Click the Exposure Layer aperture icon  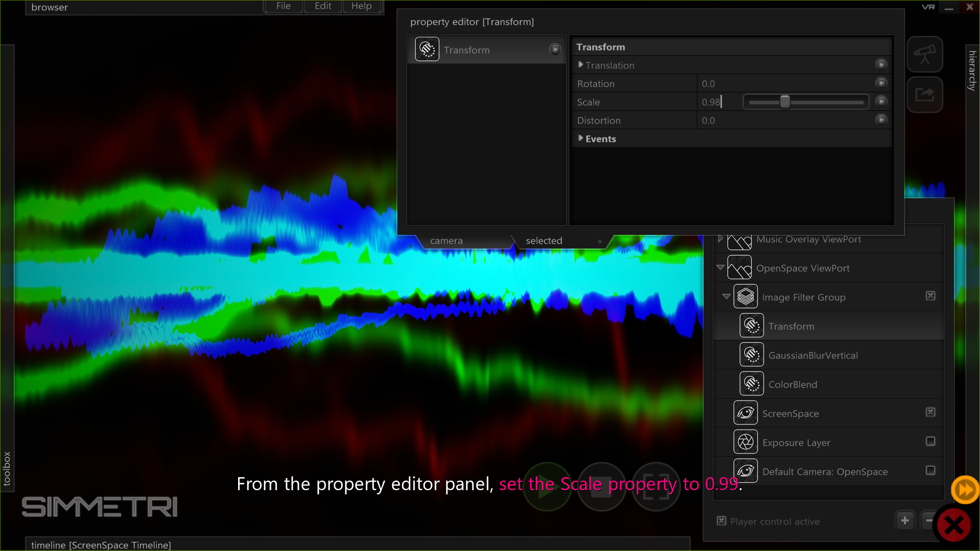(745, 442)
